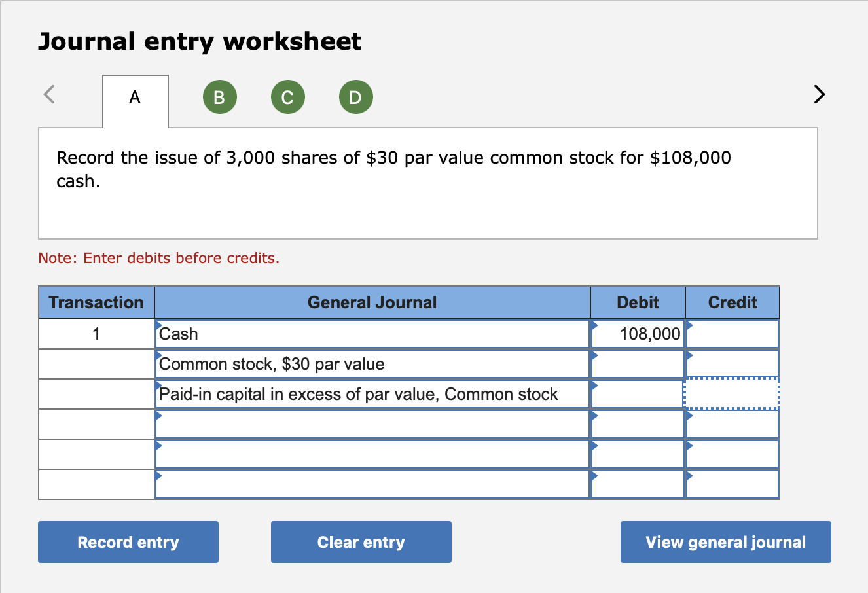Select the debit cell in the sixth row
Screen dimensions: 868x593
(638, 484)
